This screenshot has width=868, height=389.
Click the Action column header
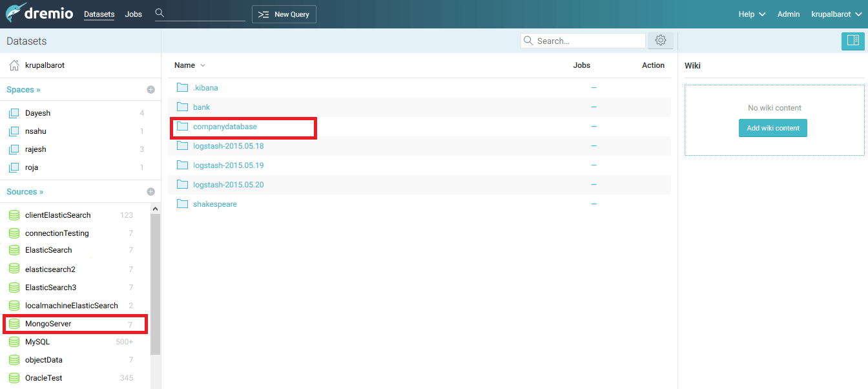pyautogui.click(x=653, y=65)
